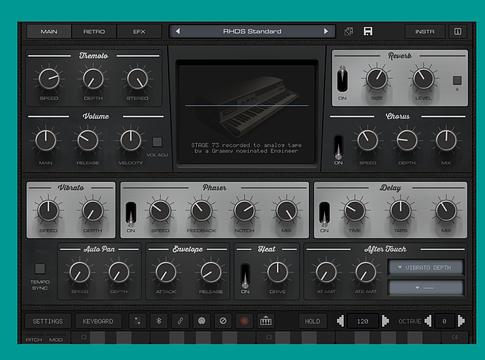Save preset with floppy disk icon
485x360 pixels.
(x=368, y=31)
